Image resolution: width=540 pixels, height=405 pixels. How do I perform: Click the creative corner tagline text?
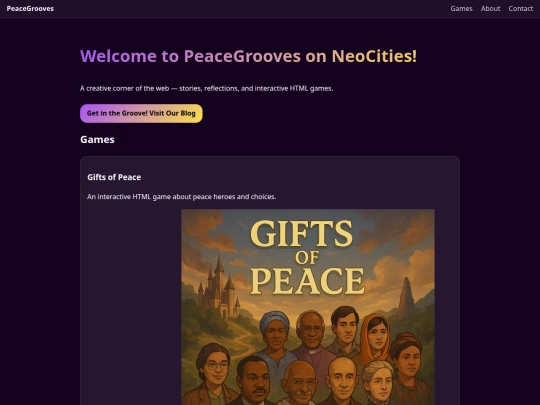click(x=207, y=89)
